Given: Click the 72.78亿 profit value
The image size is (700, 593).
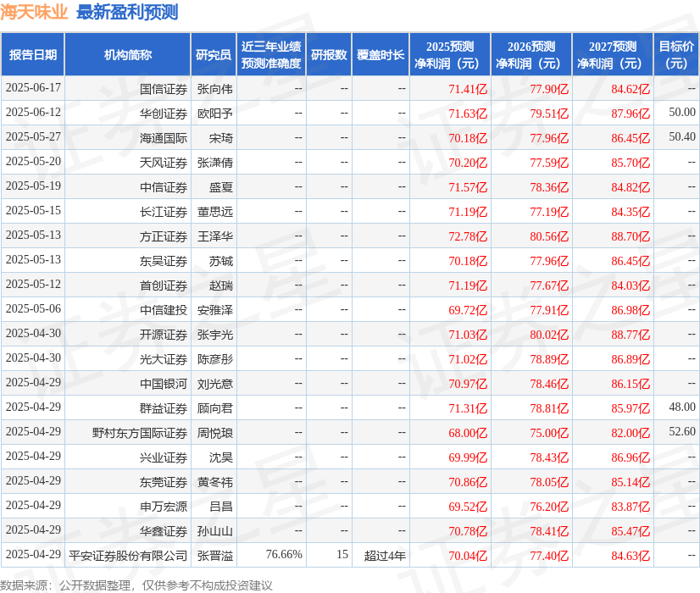Looking at the screenshot, I should click(468, 236).
